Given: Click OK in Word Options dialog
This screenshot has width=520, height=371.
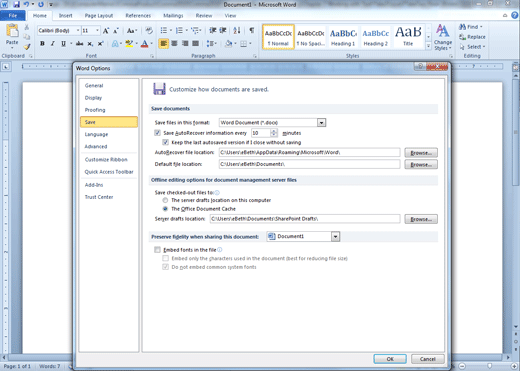Looking at the screenshot, I should (x=390, y=359).
